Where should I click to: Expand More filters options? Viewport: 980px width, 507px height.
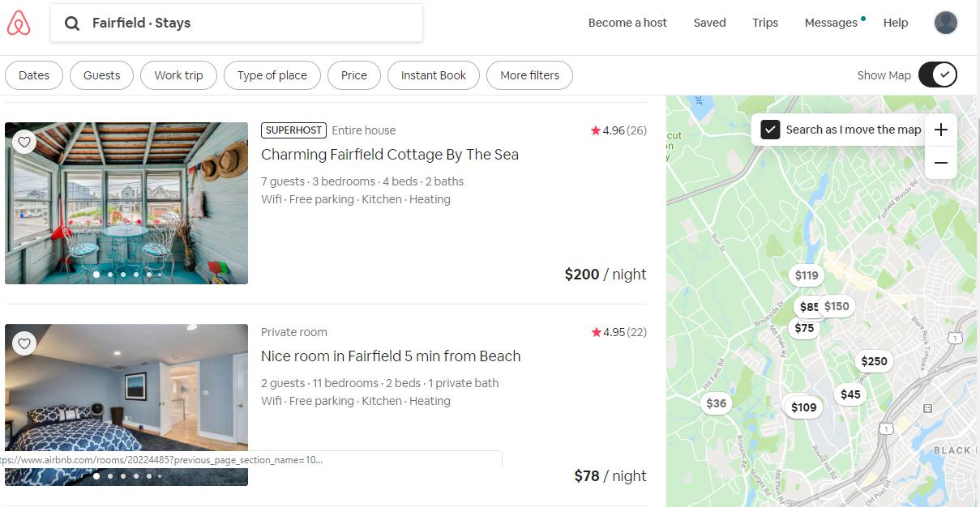[529, 75]
